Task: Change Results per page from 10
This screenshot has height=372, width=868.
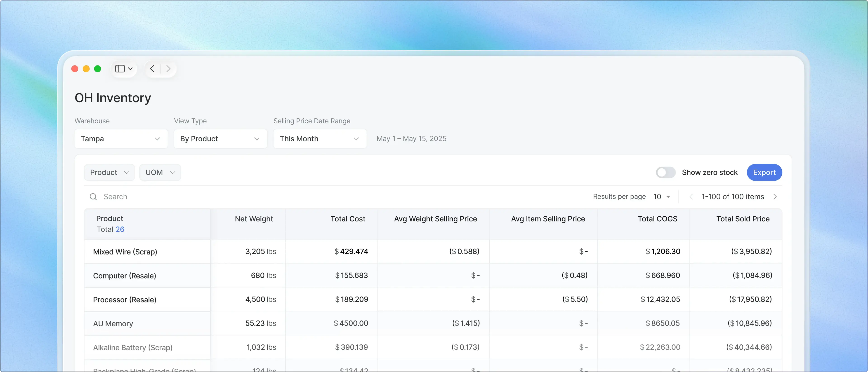Action: tap(662, 197)
